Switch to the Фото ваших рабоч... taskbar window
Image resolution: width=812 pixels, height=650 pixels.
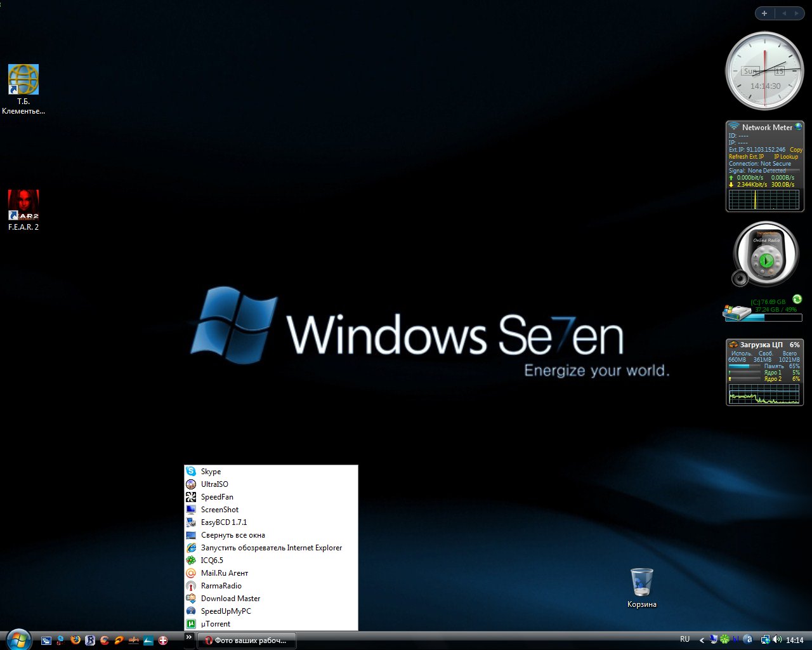(x=247, y=640)
